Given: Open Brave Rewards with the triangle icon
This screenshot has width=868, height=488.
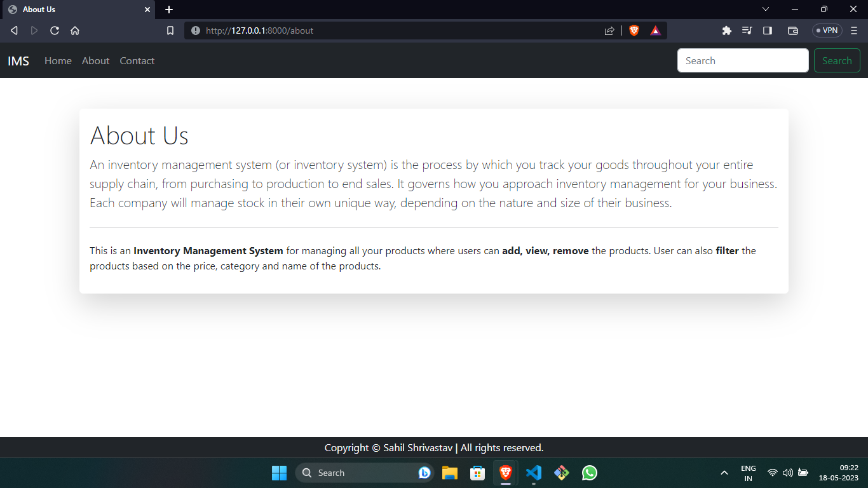Looking at the screenshot, I should coord(655,30).
